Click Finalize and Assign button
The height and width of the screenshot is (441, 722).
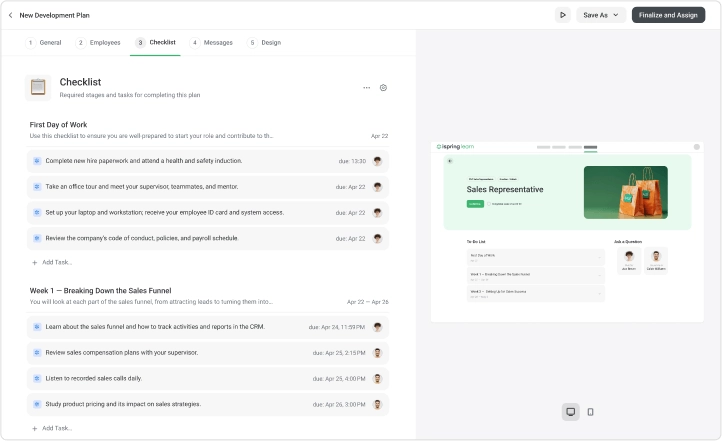click(668, 15)
